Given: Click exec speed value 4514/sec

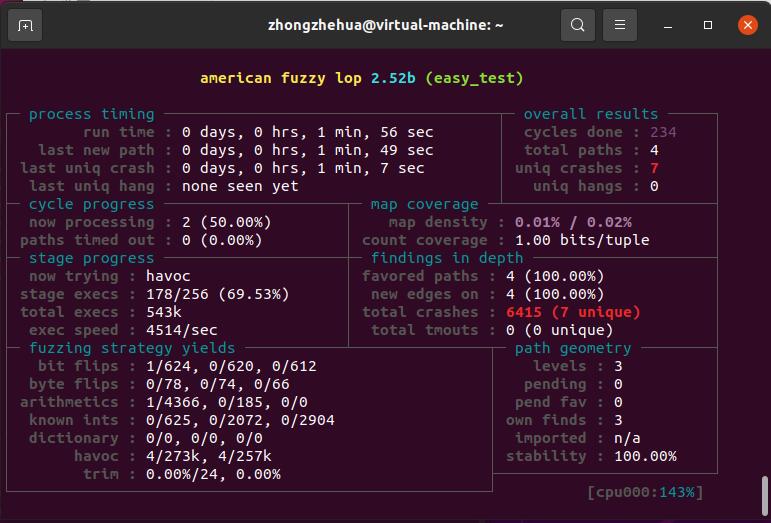Looking at the screenshot, I should tap(182, 330).
